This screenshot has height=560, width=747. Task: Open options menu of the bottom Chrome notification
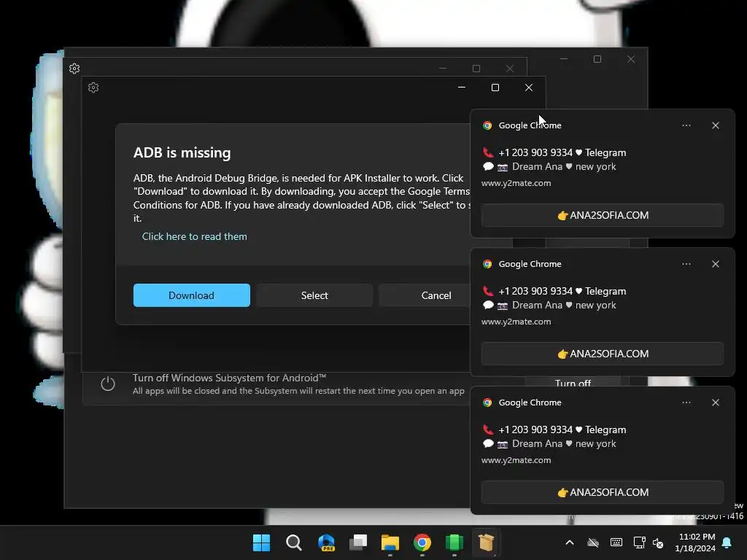pos(686,402)
